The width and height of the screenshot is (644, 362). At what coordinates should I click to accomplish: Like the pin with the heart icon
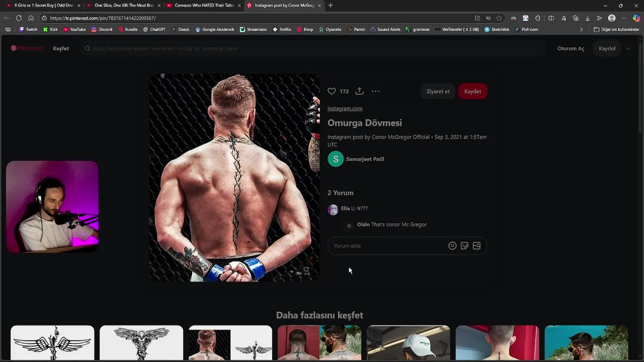click(x=332, y=91)
